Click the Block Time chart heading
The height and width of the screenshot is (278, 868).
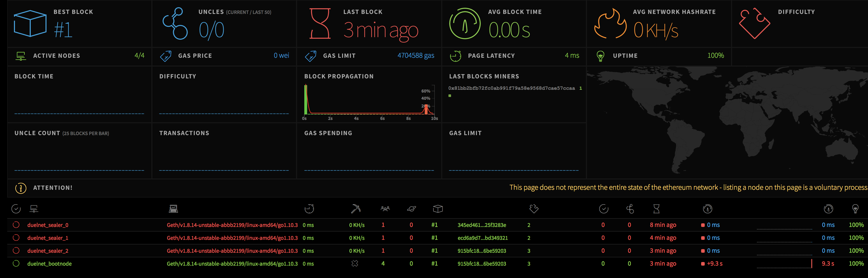[x=34, y=76]
